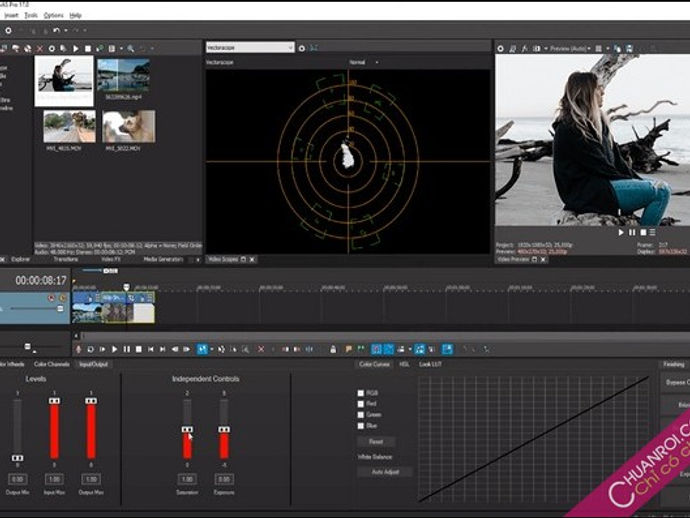The image size is (690, 518).
Task: Open the Vectorscope scope type dropdown
Action: click(x=250, y=48)
